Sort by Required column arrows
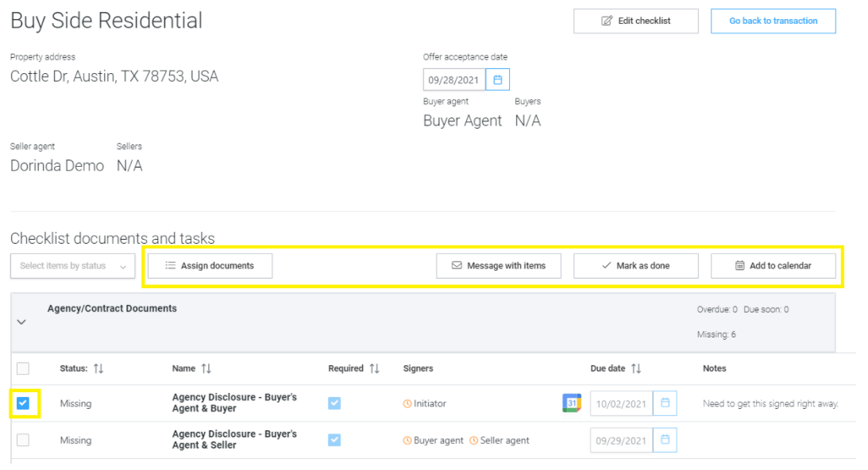Image resolution: width=868 pixels, height=470 pixels. pos(374,368)
